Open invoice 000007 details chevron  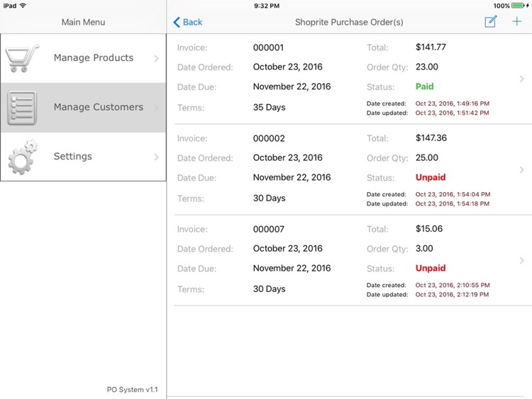coord(522,261)
